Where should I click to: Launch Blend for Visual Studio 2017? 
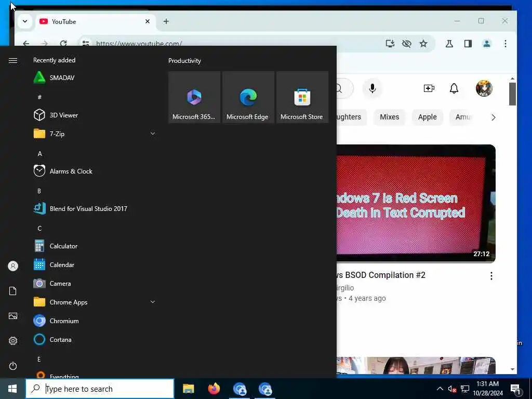point(95,208)
